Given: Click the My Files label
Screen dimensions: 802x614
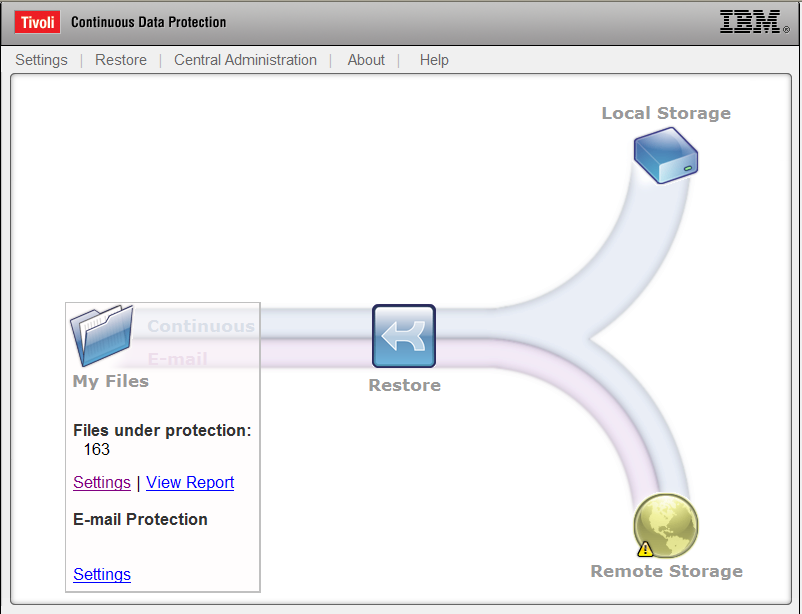Looking at the screenshot, I should point(111,381).
